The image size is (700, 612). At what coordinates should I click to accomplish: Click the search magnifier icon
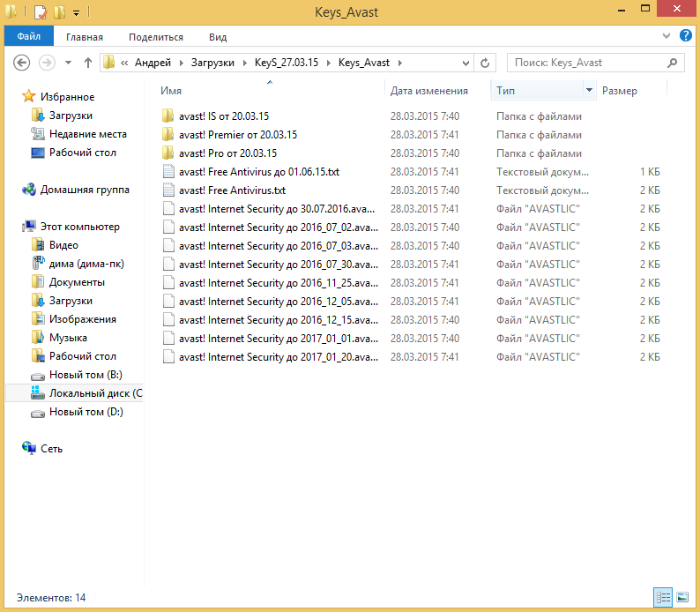673,63
